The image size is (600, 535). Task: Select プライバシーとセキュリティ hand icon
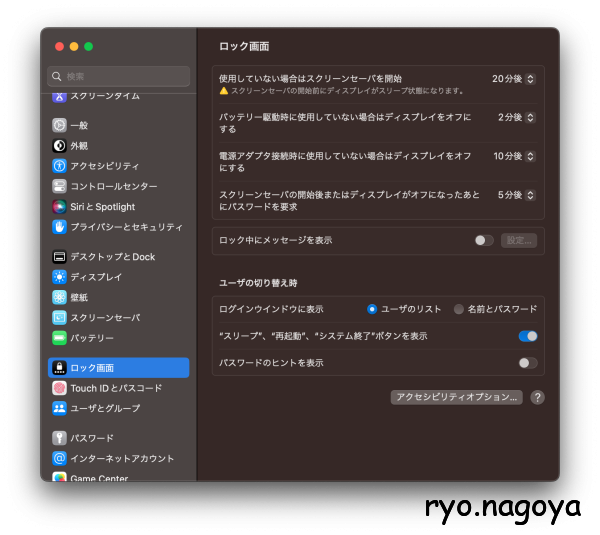pos(60,227)
